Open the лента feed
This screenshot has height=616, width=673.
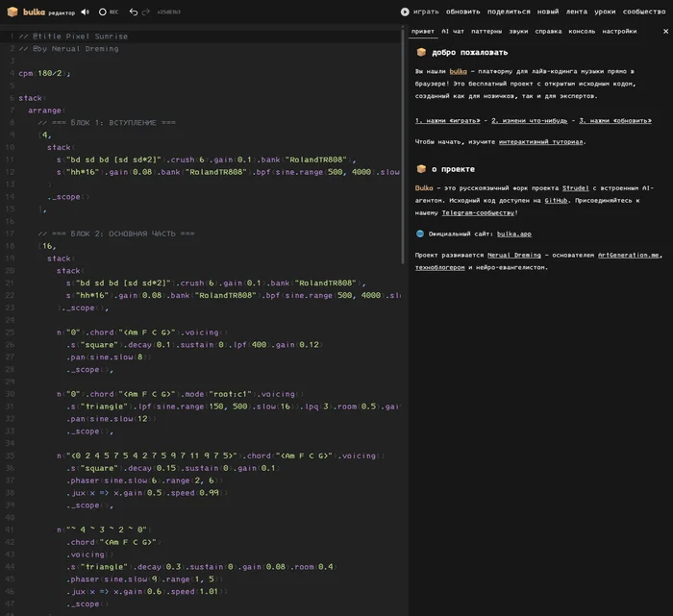(577, 12)
